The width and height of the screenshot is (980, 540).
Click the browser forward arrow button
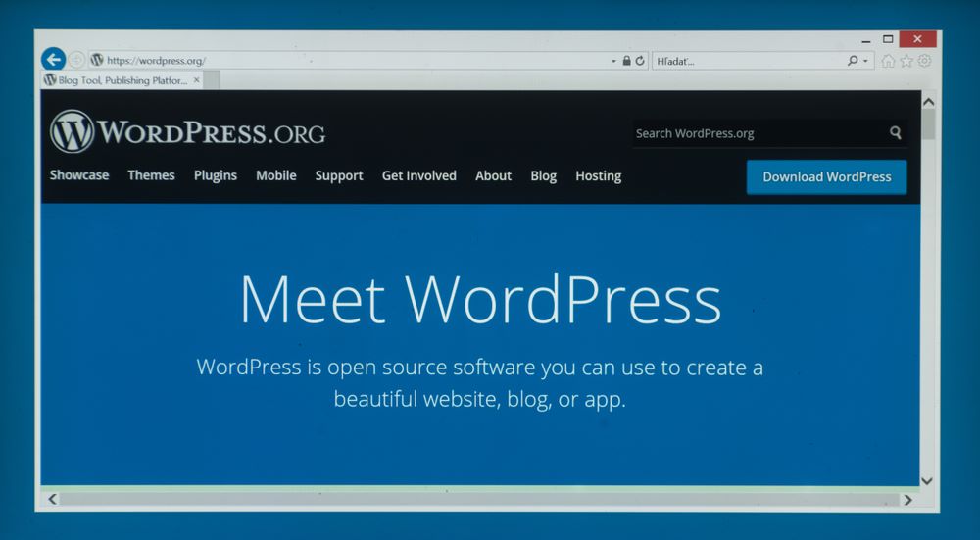76,60
